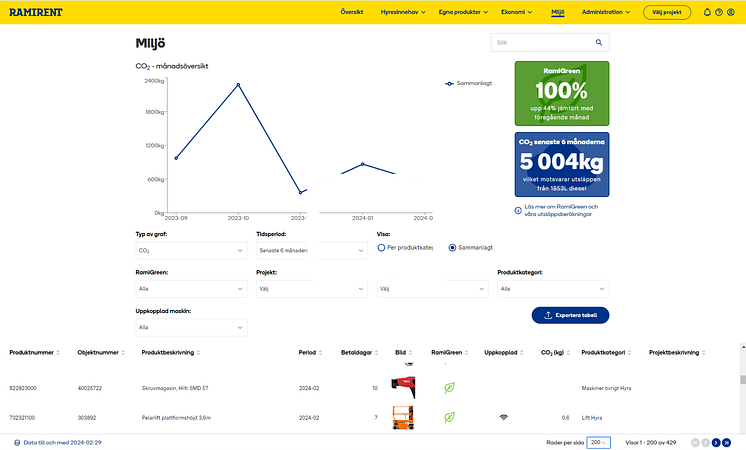This screenshot has height=450, width=746.
Task: Open the Projekt Välj dropdown
Action: [x=312, y=289]
